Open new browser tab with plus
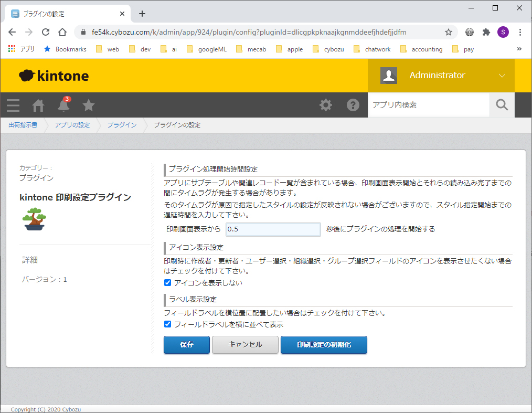The width and height of the screenshot is (532, 413). [x=142, y=14]
